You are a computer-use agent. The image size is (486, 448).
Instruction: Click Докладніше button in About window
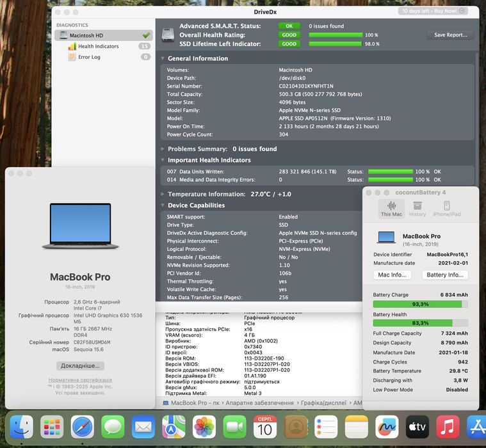80,366
